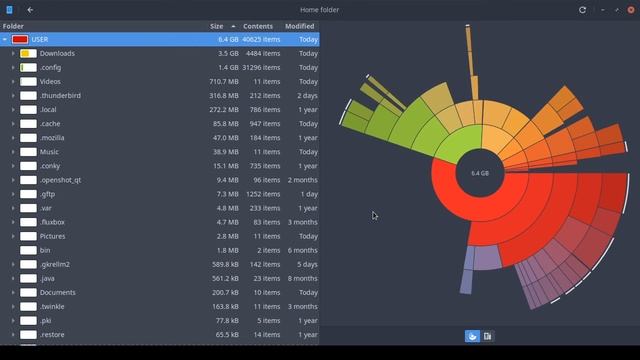Expand the .conky folder
The height and width of the screenshot is (360, 640).
pyautogui.click(x=13, y=166)
